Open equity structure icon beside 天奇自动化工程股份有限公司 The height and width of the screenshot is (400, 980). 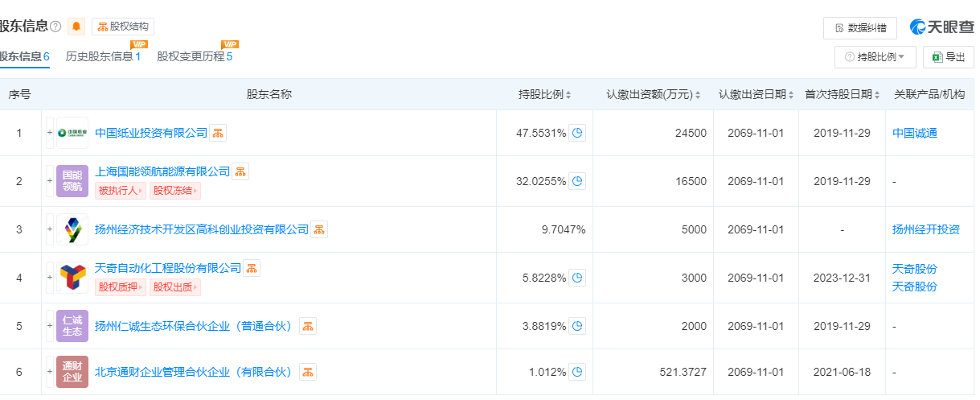[x=252, y=268]
